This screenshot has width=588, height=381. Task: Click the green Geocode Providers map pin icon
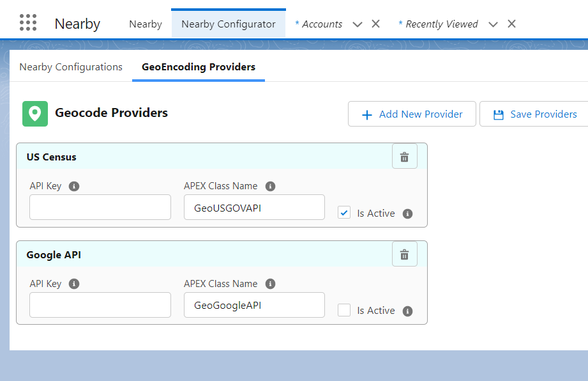point(35,113)
